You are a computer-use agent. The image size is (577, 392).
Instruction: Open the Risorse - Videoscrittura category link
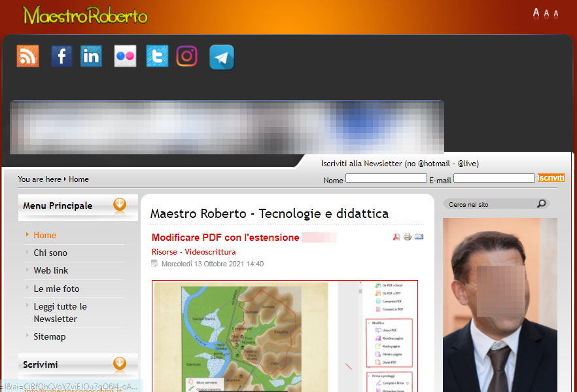(194, 252)
